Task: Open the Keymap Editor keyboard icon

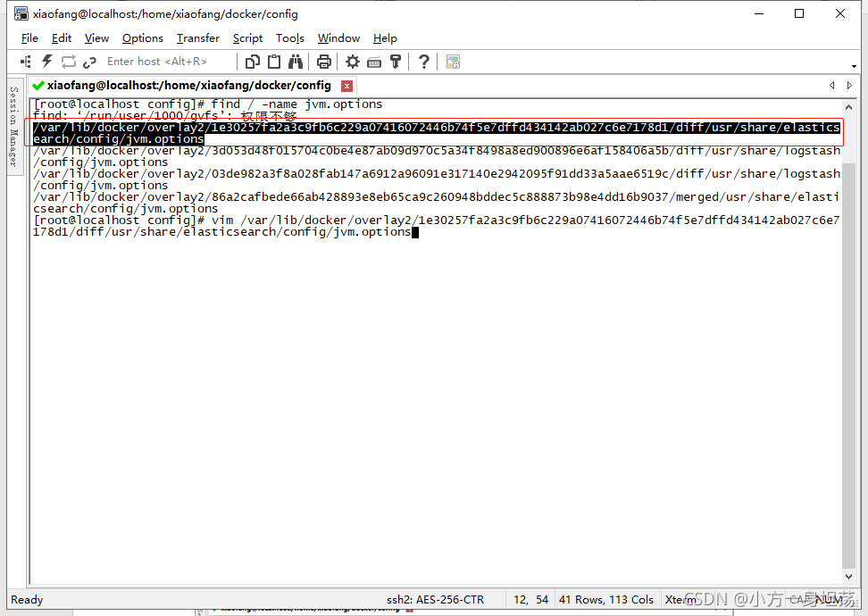Action: point(374,62)
